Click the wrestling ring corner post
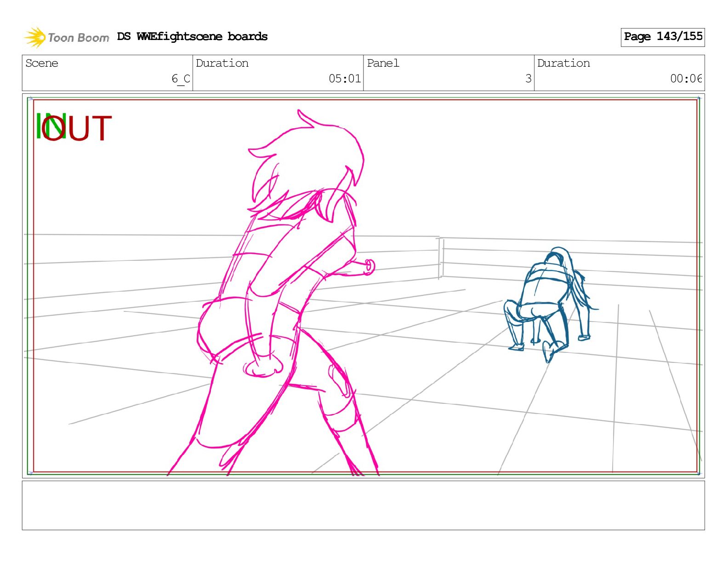 (x=440, y=258)
